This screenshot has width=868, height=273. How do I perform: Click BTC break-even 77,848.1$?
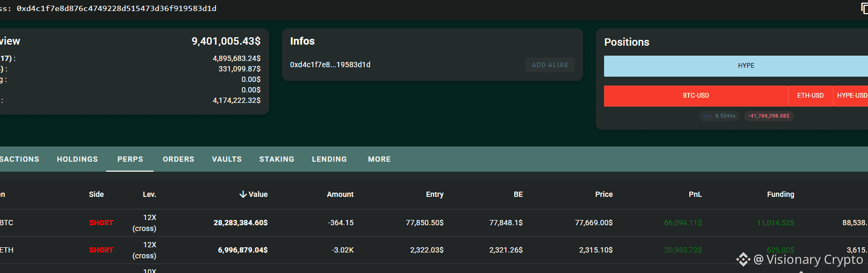click(506, 223)
